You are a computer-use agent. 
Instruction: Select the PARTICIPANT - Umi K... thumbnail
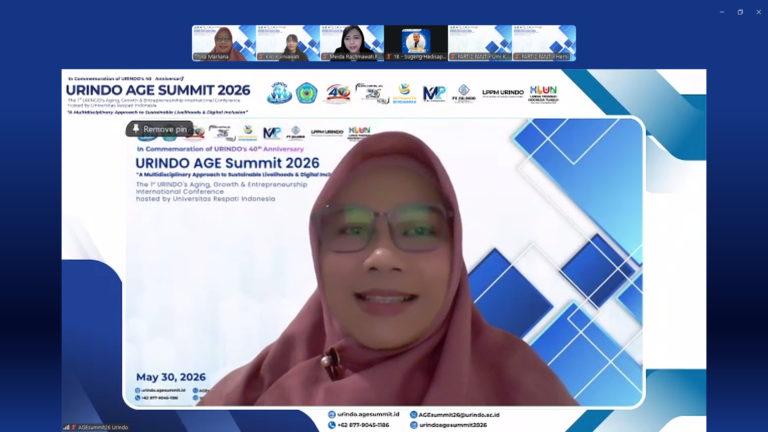(x=480, y=43)
